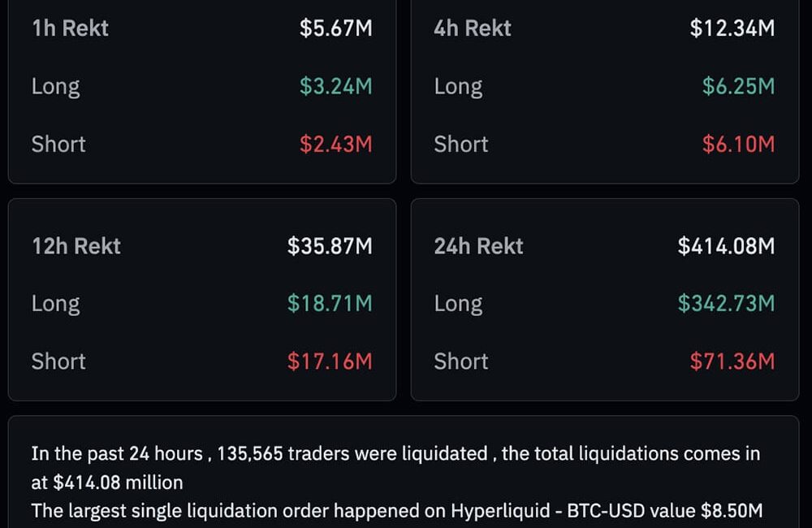The width and height of the screenshot is (812, 528).
Task: Click the 4h short value $6.10M
Action: point(738,145)
